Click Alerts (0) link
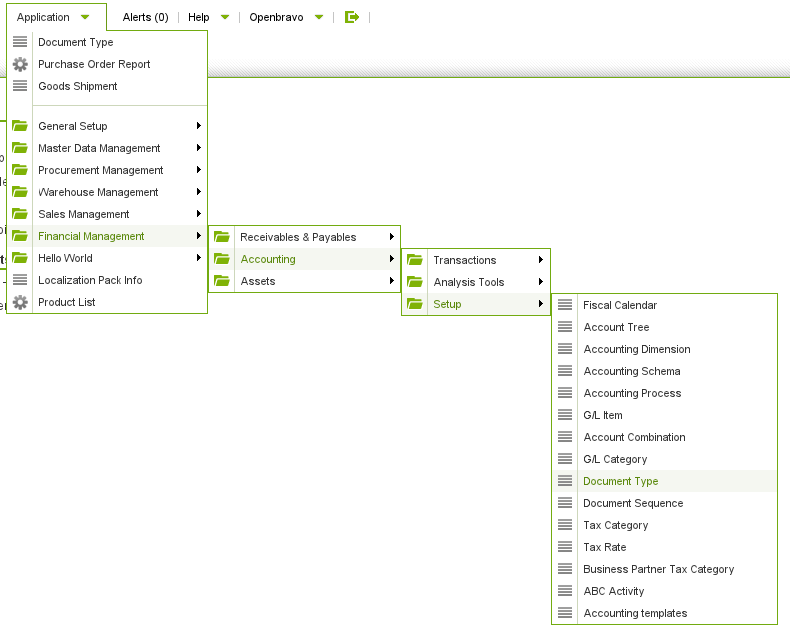This screenshot has width=790, height=631. 145,17
